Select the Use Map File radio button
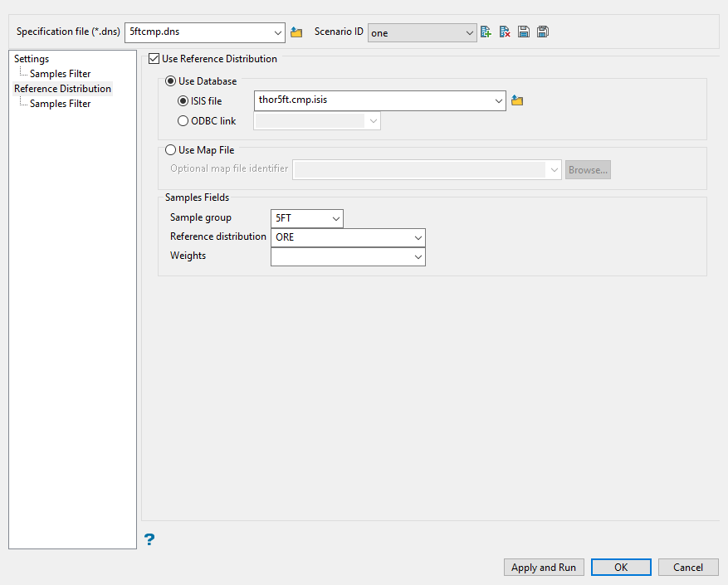Image resolution: width=728 pixels, height=585 pixels. coord(171,150)
